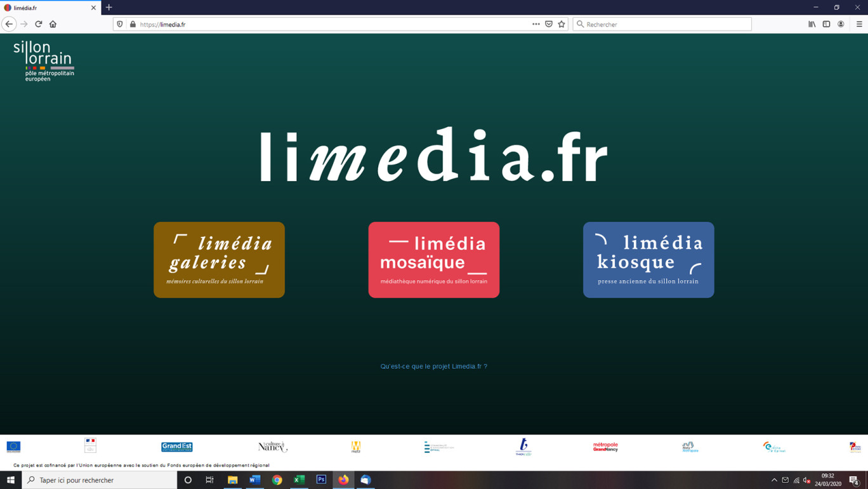Open the network Wi-Fi tray icon

coord(797,480)
